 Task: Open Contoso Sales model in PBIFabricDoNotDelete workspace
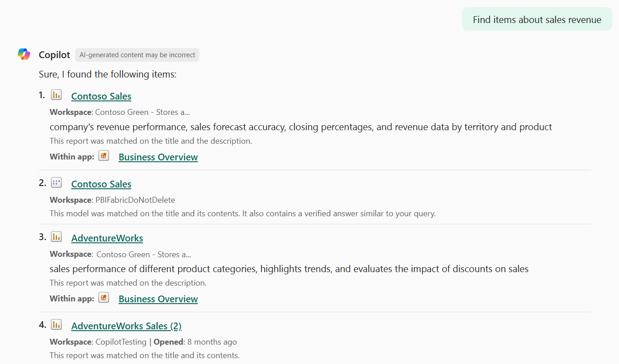[x=101, y=184]
